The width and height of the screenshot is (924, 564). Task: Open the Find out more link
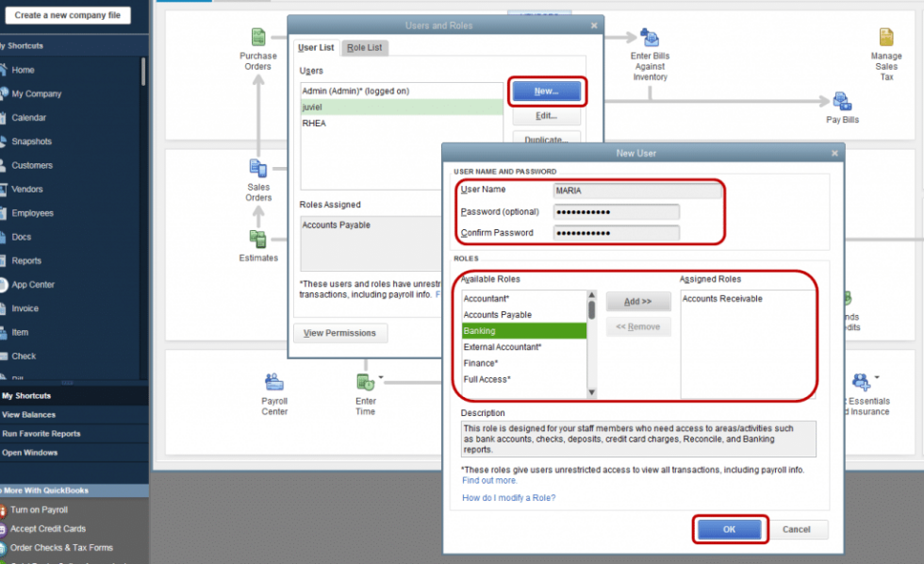[x=489, y=480]
